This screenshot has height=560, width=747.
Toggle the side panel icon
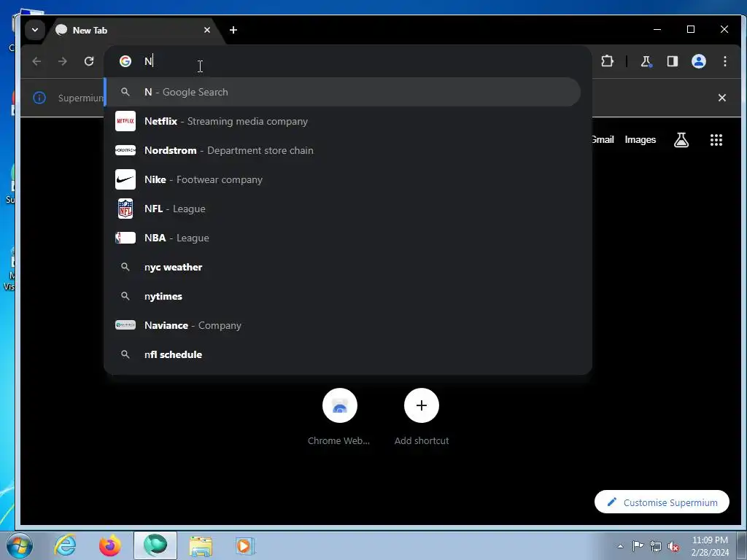(x=672, y=61)
